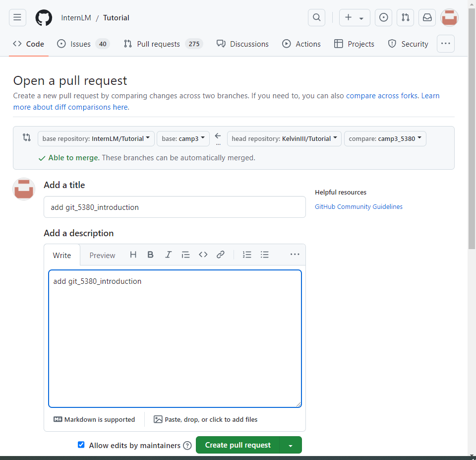Toggle Allow edits by maintainers checkbox

(x=81, y=445)
